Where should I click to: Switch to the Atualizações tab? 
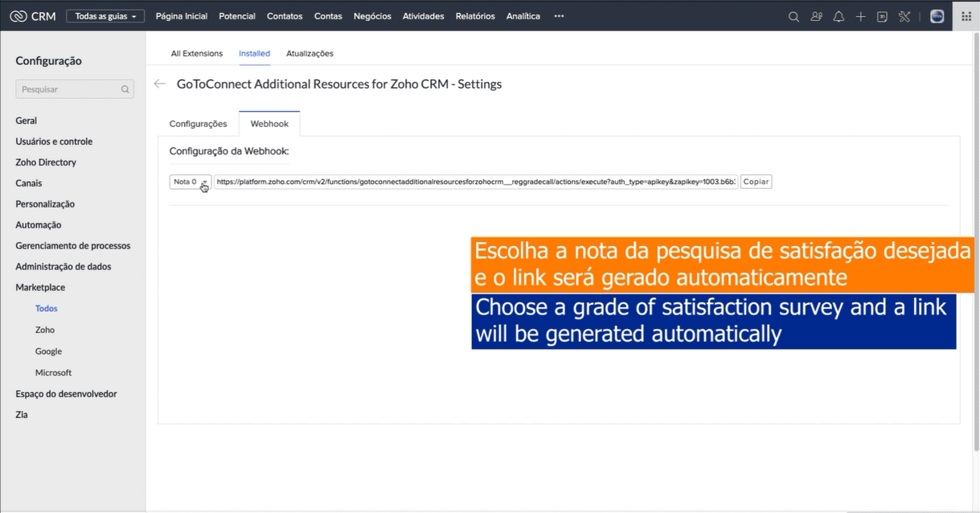pyautogui.click(x=310, y=54)
